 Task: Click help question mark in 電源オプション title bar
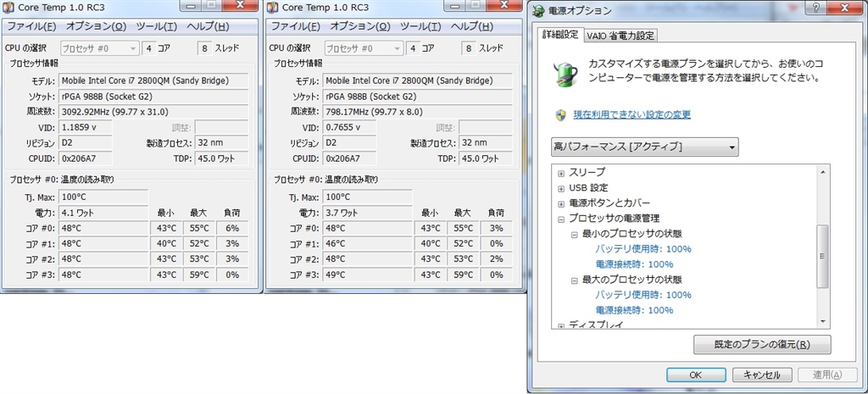tap(816, 8)
